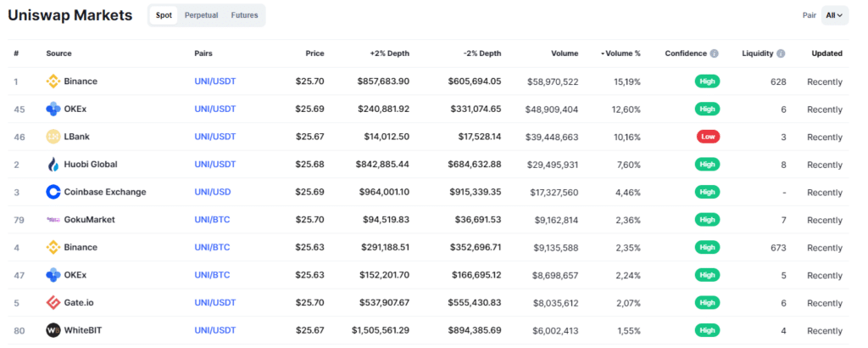This screenshot has height=348, width=868.
Task: Click the Confidence column info icon
Action: (x=714, y=53)
